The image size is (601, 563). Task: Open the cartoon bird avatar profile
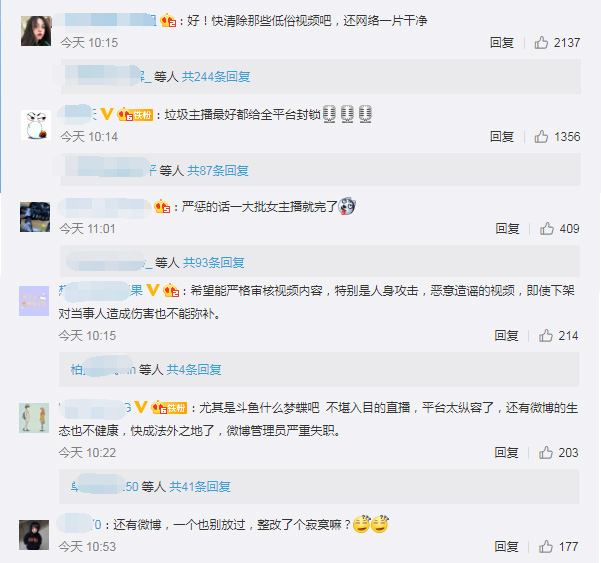pos(36,125)
